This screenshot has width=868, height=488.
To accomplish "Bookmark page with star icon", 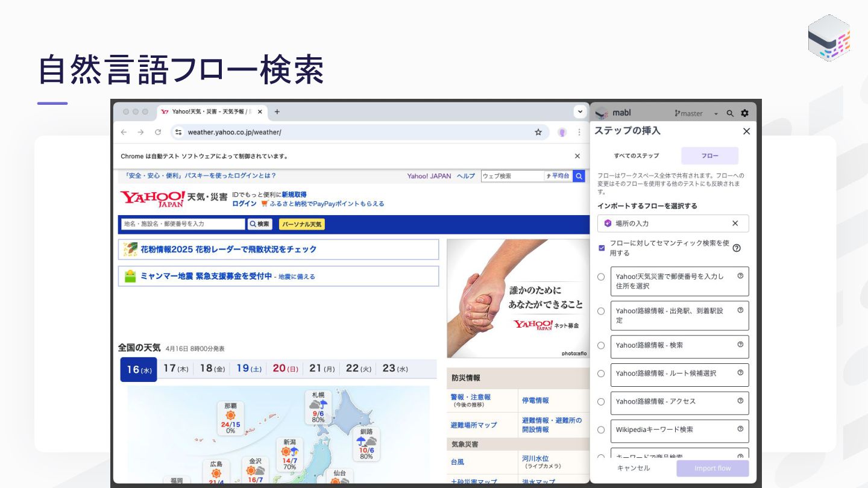I will pyautogui.click(x=538, y=132).
